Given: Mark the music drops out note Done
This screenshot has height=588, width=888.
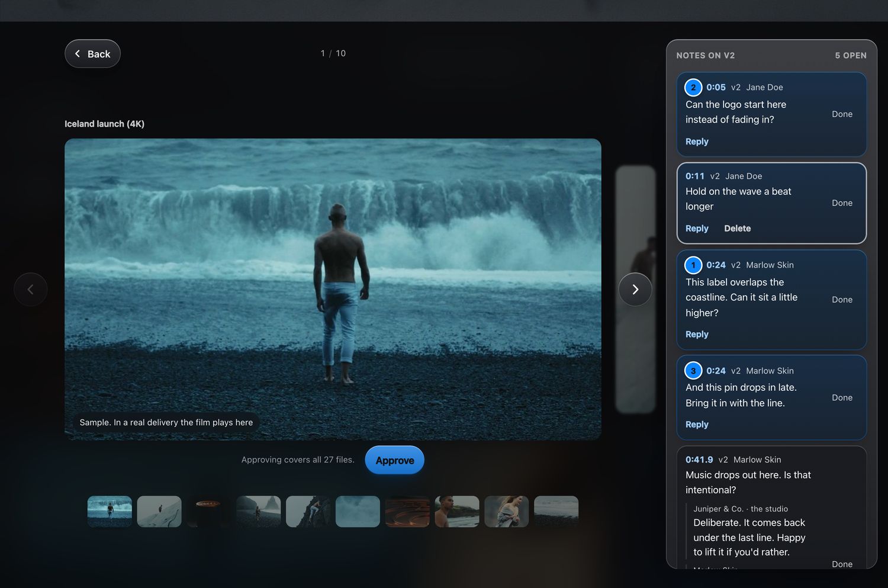Looking at the screenshot, I should tap(842, 564).
